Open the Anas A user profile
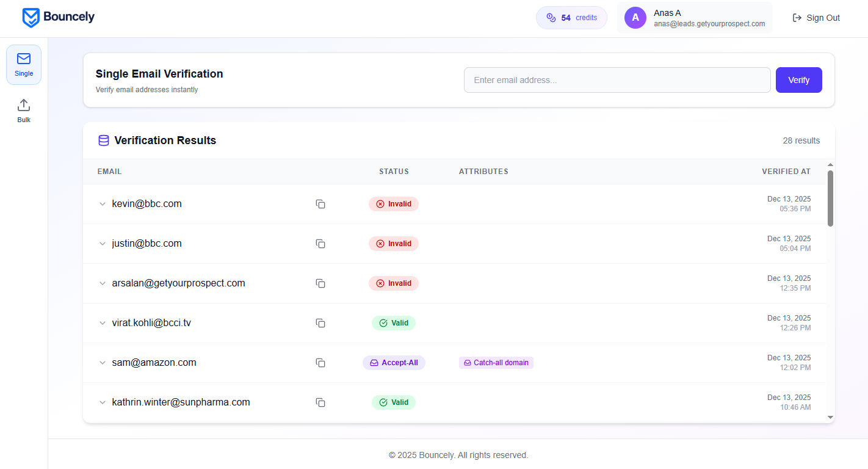The height and width of the screenshot is (469, 868). [695, 18]
